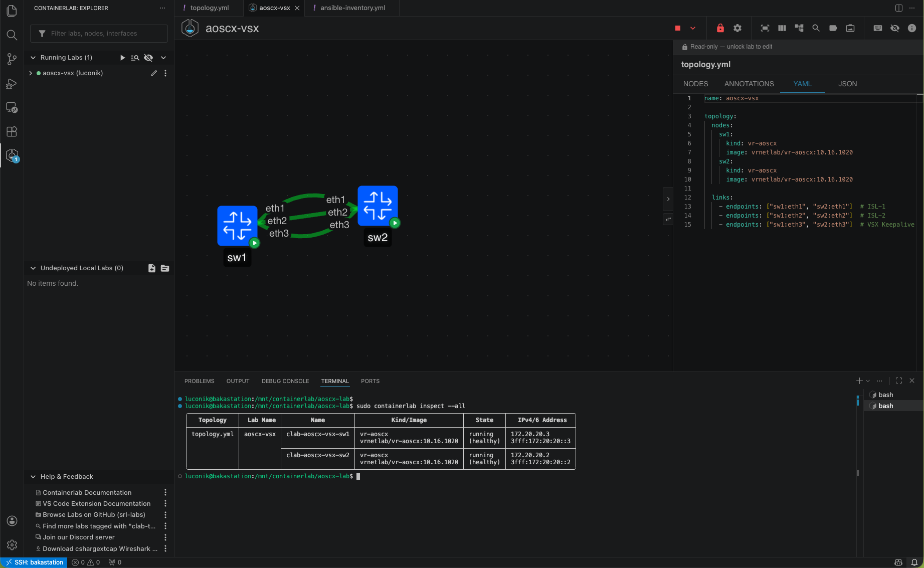Switch to the NODES tab in topology panel
The image size is (924, 568).
coord(695,84)
